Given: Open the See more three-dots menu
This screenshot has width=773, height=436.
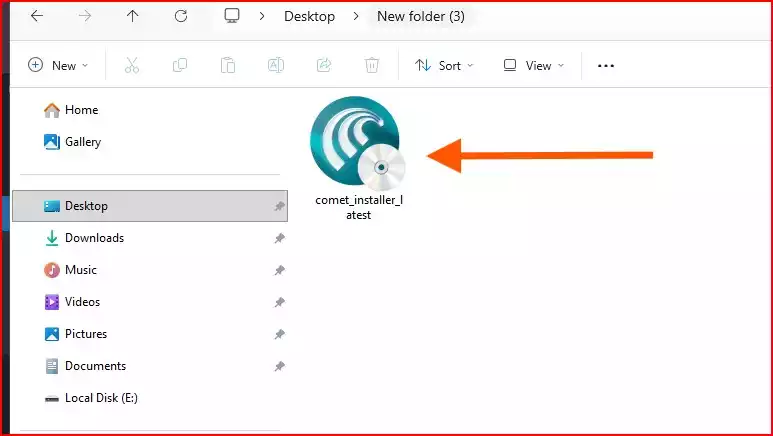Looking at the screenshot, I should pos(605,66).
